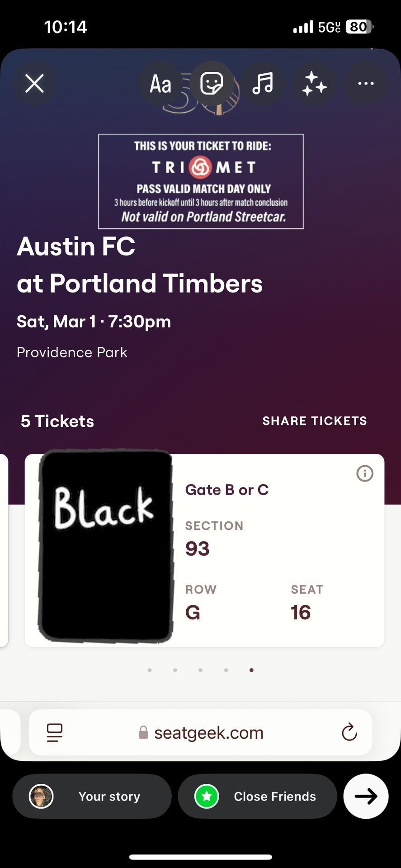Screen dimensions: 401x868
Task: Tap the reload icon in address bar
Action: 349,732
